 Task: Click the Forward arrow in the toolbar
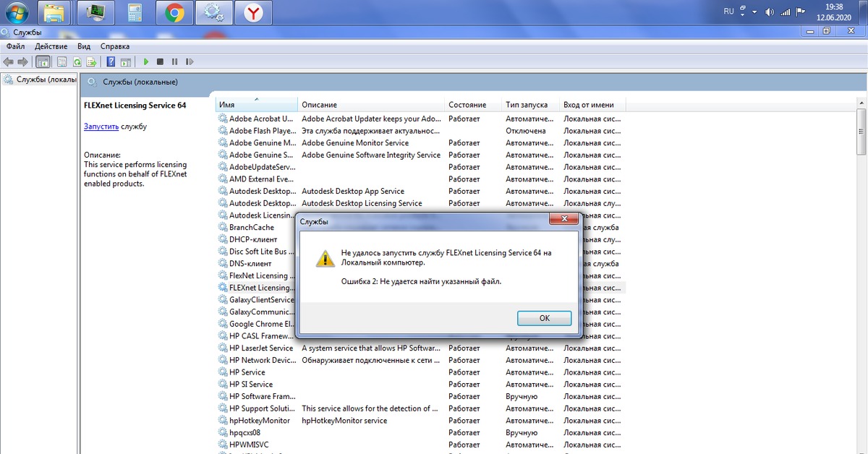pyautogui.click(x=22, y=62)
